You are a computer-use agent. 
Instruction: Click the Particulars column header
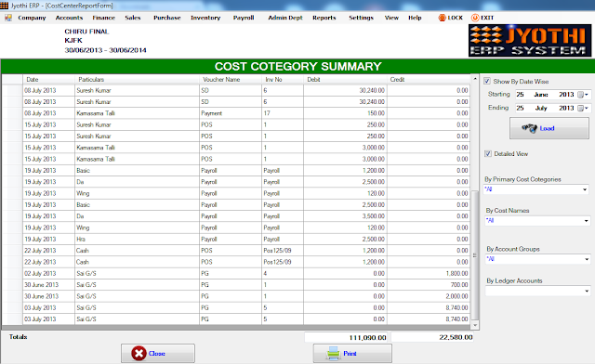(x=137, y=79)
